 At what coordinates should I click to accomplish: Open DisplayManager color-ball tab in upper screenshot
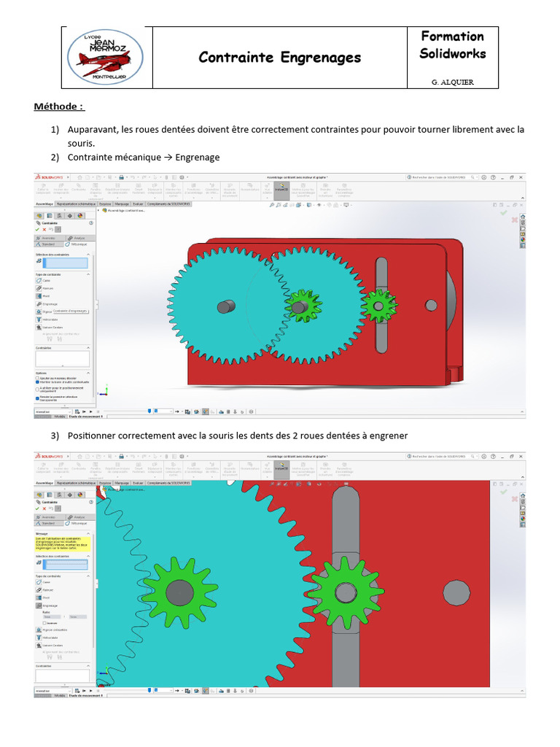(x=80, y=216)
